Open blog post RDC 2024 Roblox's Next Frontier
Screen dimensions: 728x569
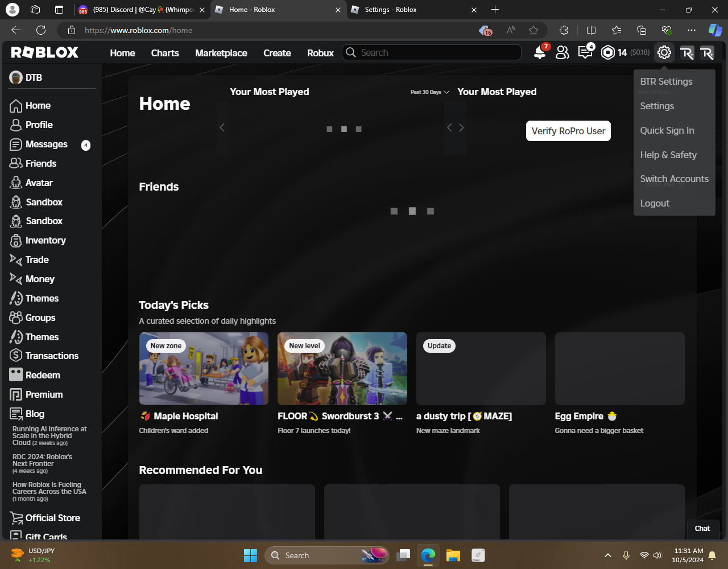click(x=43, y=464)
